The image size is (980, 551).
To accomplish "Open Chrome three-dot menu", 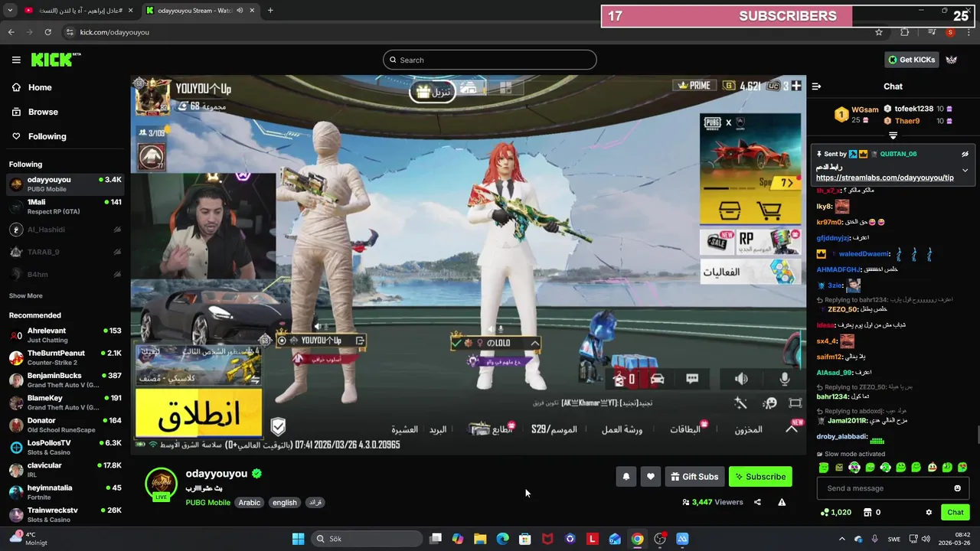I will click(x=969, y=32).
